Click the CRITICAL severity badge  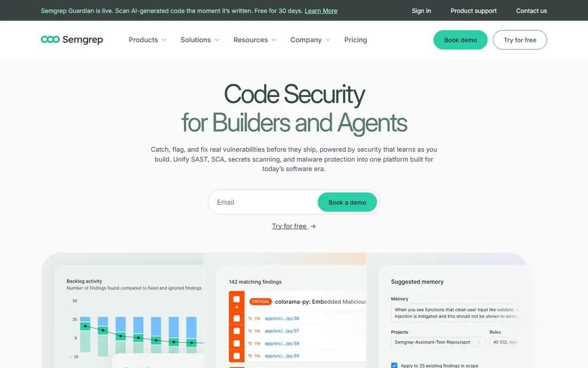261,302
